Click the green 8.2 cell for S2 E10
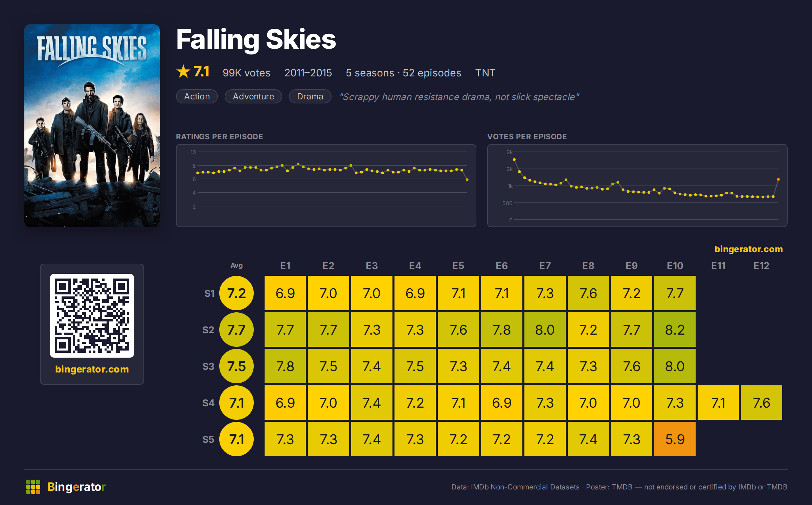This screenshot has height=505, width=812. (675, 330)
